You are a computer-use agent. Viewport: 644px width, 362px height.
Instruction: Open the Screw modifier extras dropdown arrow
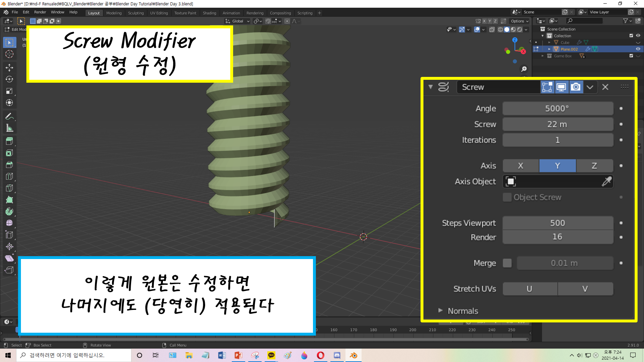tap(590, 87)
